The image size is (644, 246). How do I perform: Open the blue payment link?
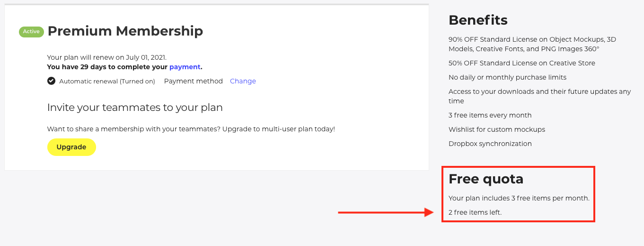[185, 67]
